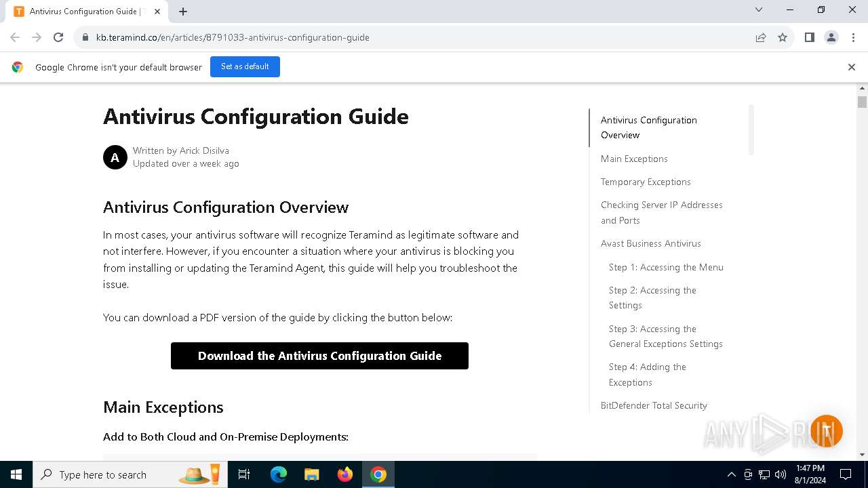Open the Windows Start menu
The height and width of the screenshot is (488, 868).
point(16,474)
